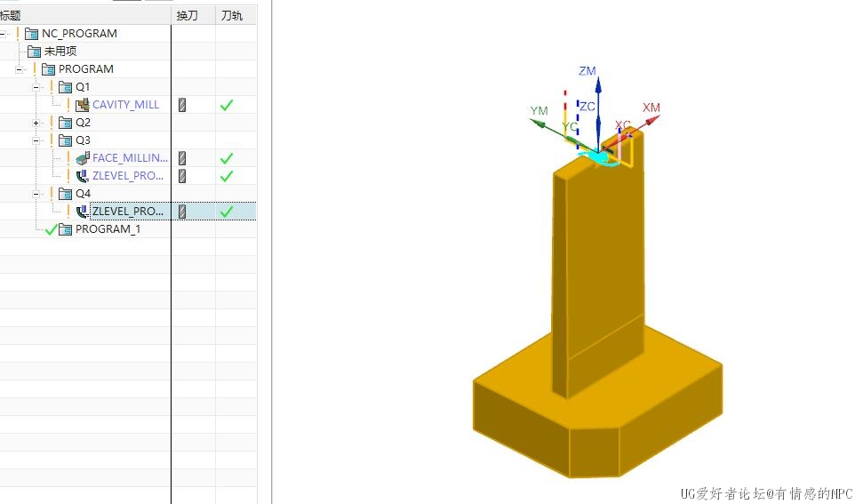Select the Q3 group label
This screenshot has height=504, width=855.
pyautogui.click(x=83, y=140)
